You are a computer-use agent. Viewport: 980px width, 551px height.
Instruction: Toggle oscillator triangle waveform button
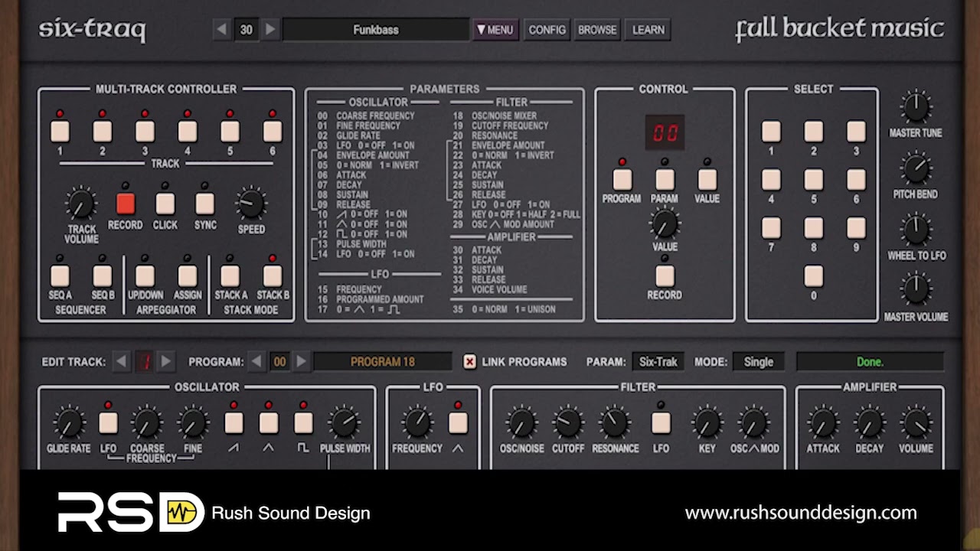(x=269, y=423)
